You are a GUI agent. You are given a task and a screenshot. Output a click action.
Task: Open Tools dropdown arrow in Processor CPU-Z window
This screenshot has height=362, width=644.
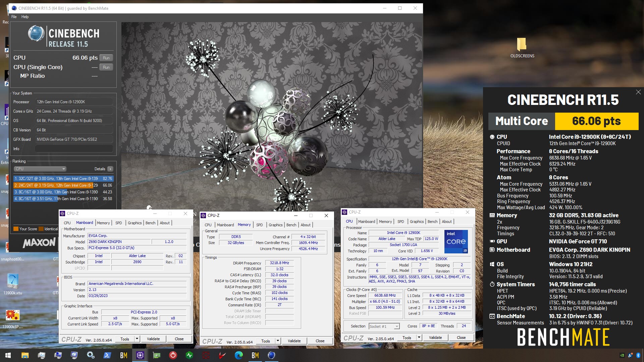(419, 338)
